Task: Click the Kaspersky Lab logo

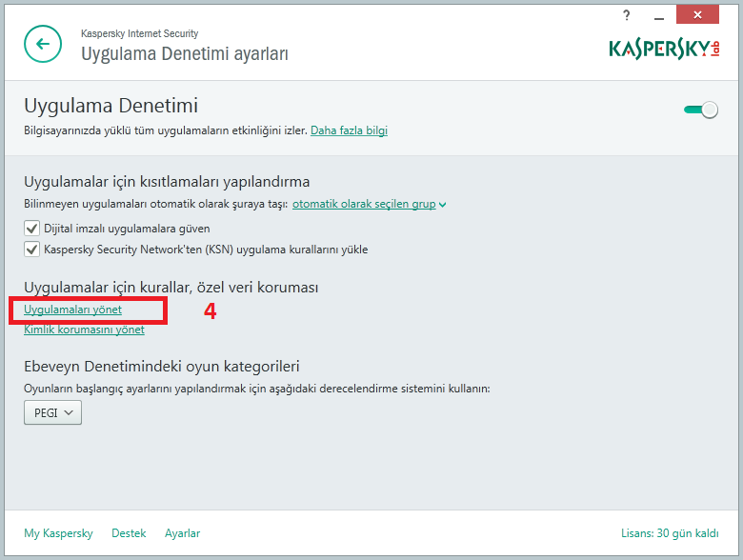Action: (x=664, y=49)
